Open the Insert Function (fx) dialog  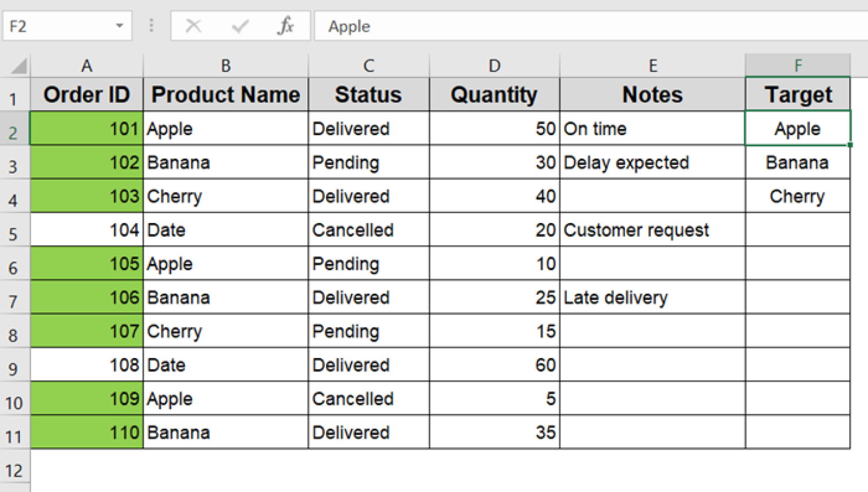coord(285,25)
